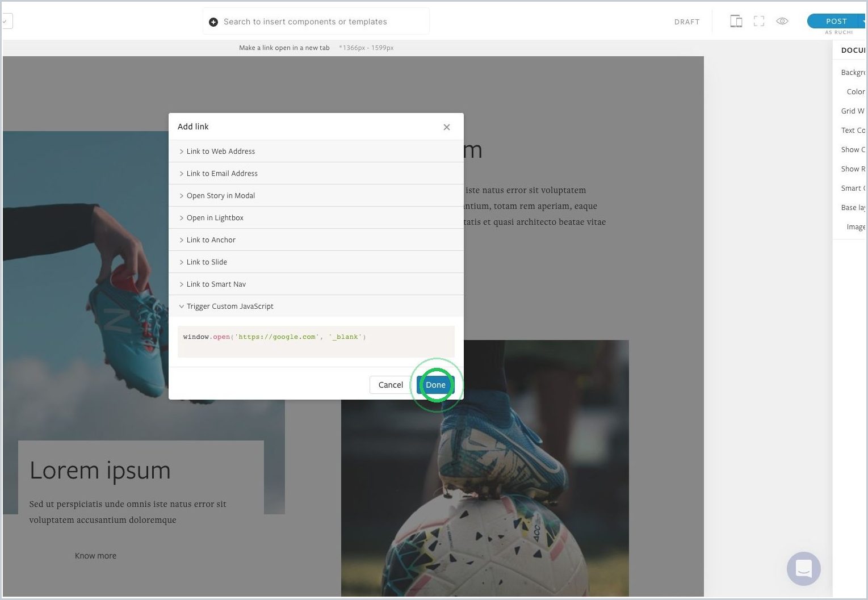Screen dimensions: 868x600
Task: Click Sed ut perspiciatis paragraph text
Action: (128, 512)
